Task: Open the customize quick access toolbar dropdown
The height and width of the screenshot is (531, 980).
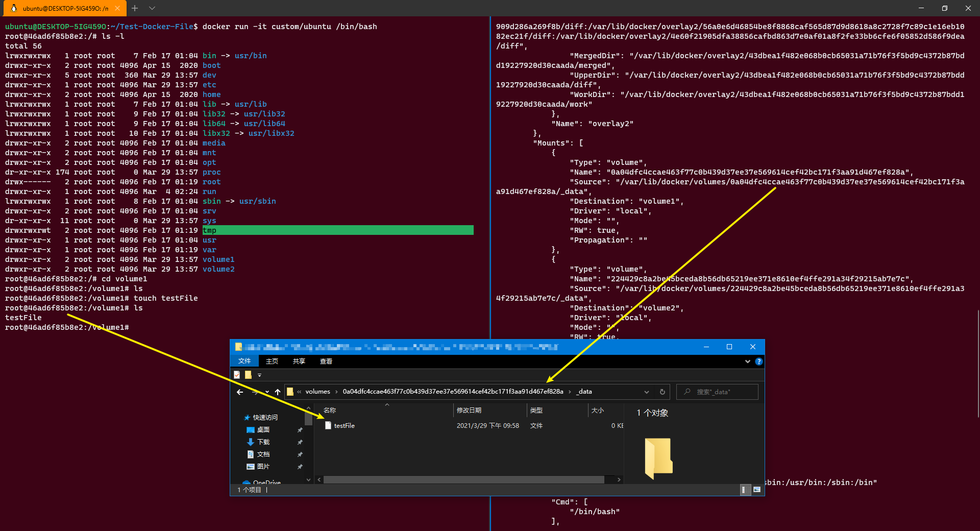Action: click(259, 375)
